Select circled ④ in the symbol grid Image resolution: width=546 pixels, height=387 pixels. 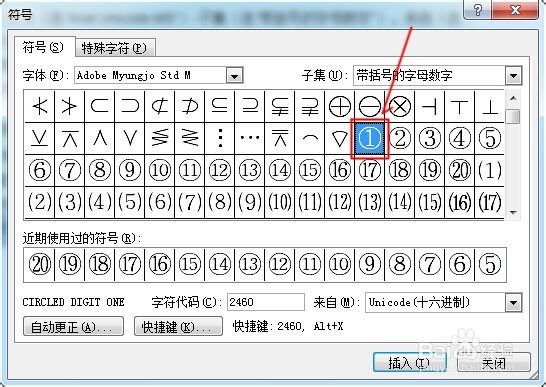pos(459,138)
